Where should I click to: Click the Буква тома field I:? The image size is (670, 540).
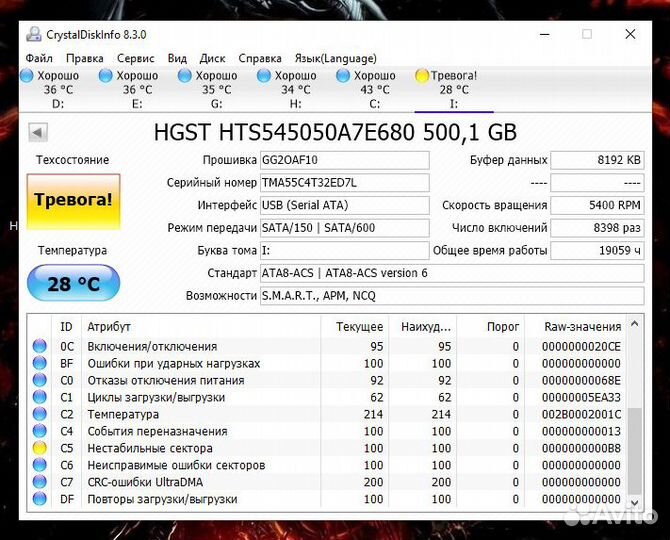tap(345, 251)
